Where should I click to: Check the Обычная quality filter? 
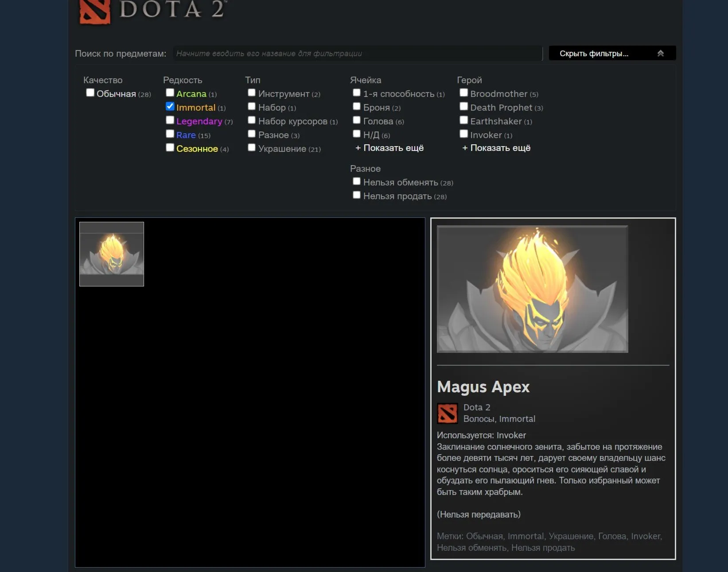[90, 93]
